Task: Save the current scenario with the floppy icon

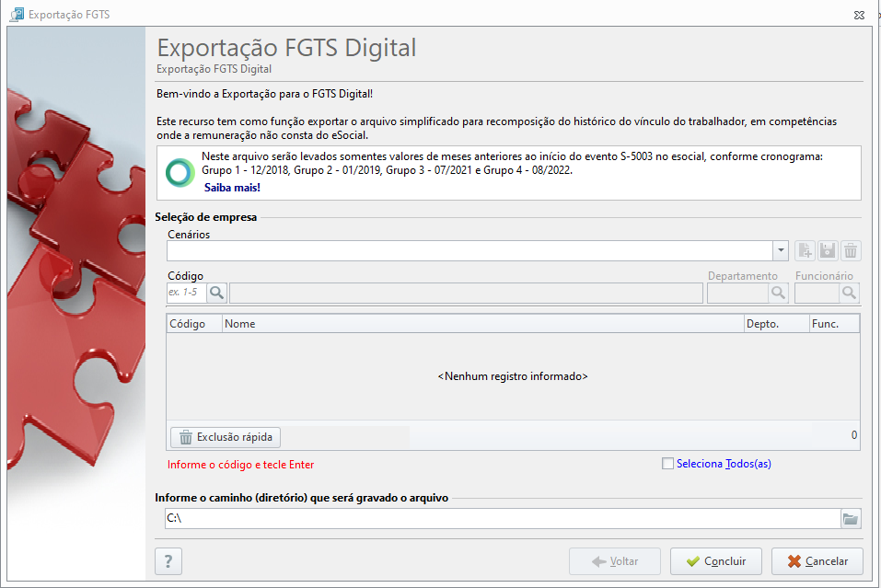Action: click(x=828, y=250)
